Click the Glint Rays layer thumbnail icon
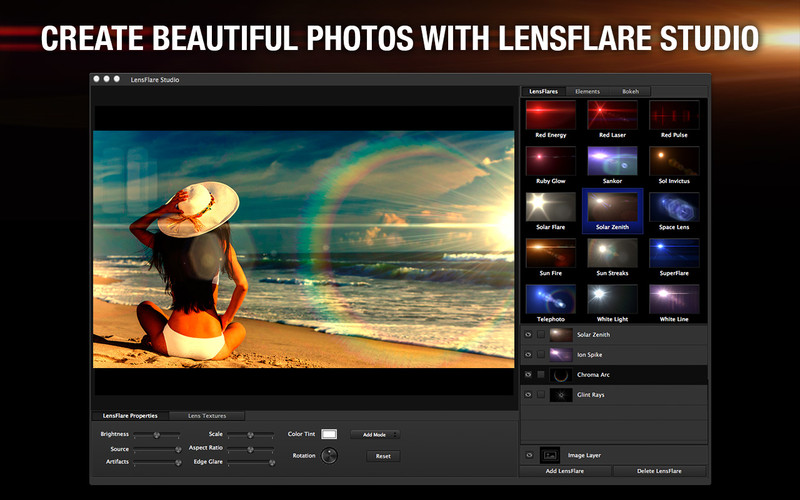The height and width of the screenshot is (500, 800). [561, 395]
